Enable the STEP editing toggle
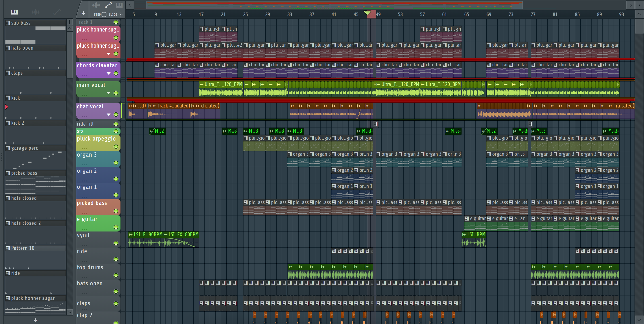The width and height of the screenshot is (644, 324). (104, 15)
